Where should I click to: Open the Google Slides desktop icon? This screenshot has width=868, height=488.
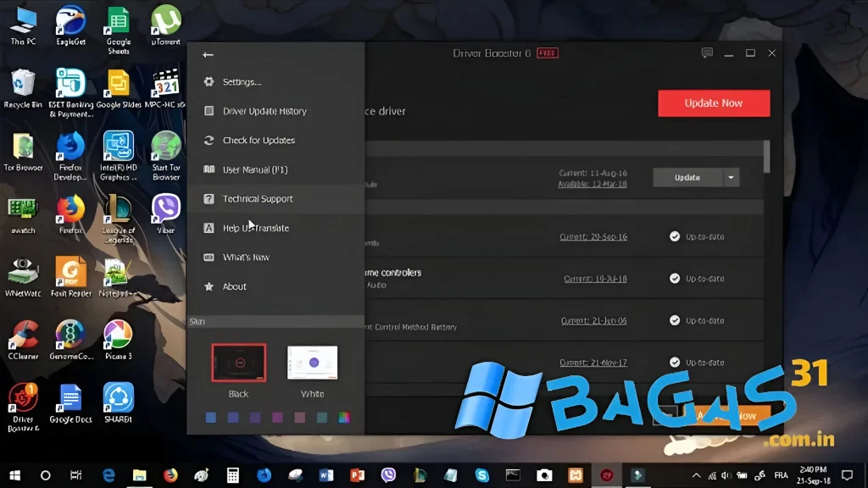point(119,89)
